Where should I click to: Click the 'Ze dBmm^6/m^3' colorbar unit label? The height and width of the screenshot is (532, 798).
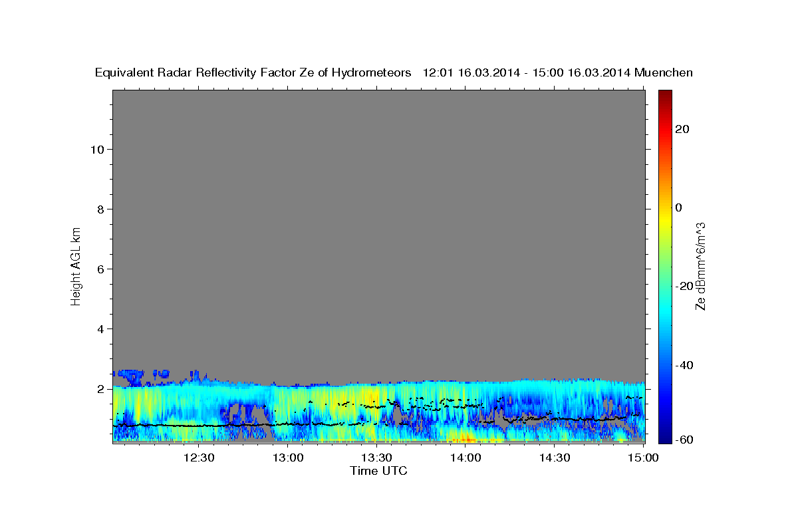pyautogui.click(x=700, y=266)
